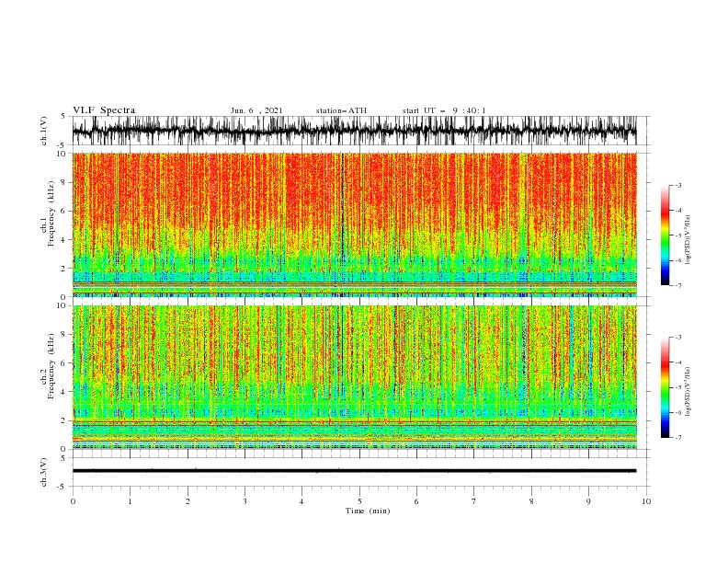Viewport: 728px width, 563px height.
Task: Click the upper "log(PSD)(V²/Hz)" colorbar label
Action: pos(688,240)
